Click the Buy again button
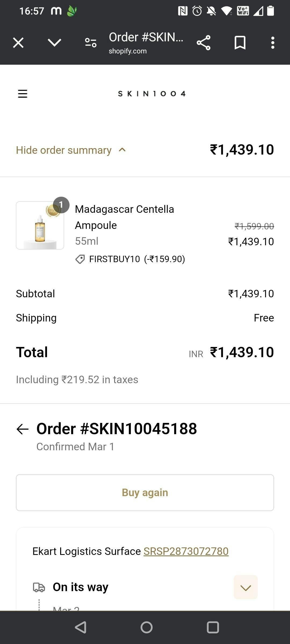Image resolution: width=290 pixels, height=644 pixels. point(145,493)
